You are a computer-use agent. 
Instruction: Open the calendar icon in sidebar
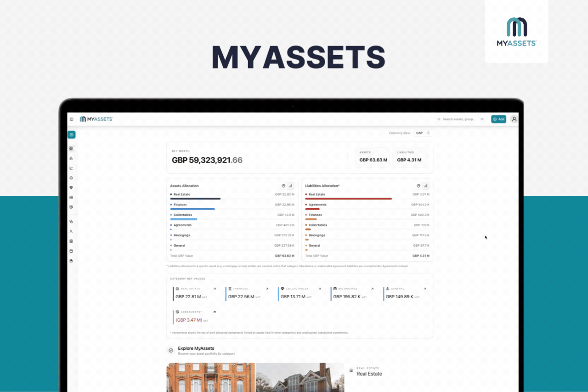point(71,251)
